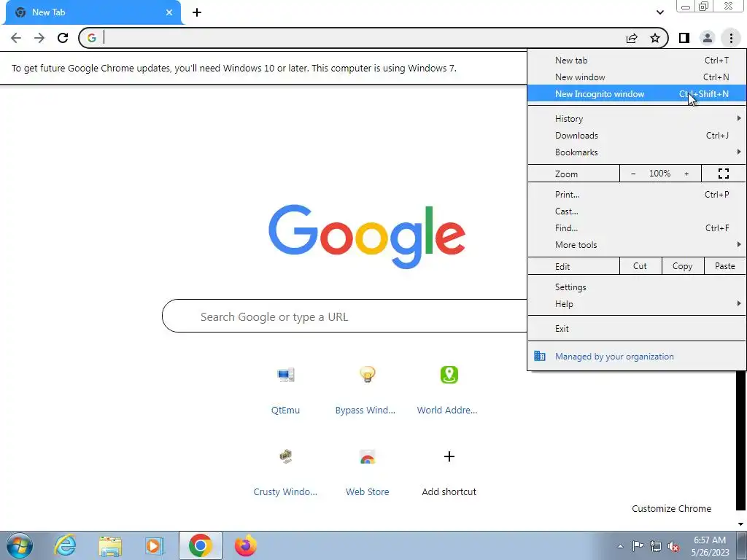747x560 pixels.
Task: Increase zoom with the plus button
Action: click(686, 174)
